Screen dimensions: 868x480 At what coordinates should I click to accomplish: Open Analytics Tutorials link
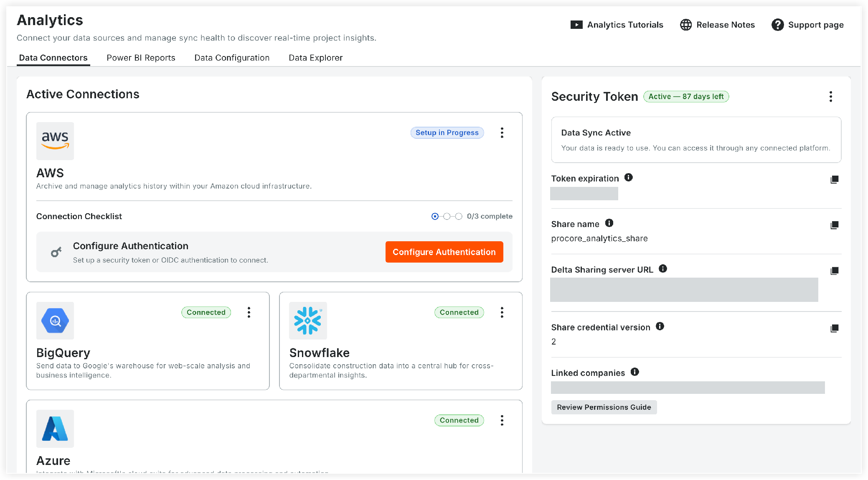coord(617,25)
